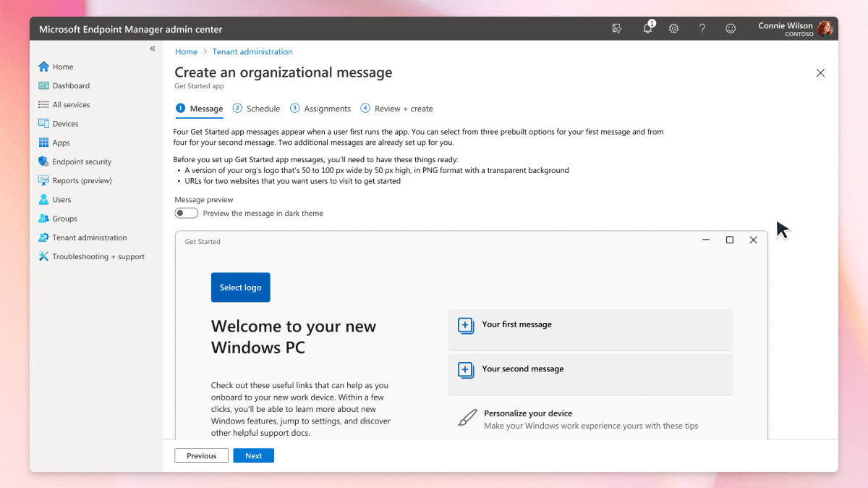
Task: Follow the Tenant administration breadcrumb link
Action: coord(252,52)
